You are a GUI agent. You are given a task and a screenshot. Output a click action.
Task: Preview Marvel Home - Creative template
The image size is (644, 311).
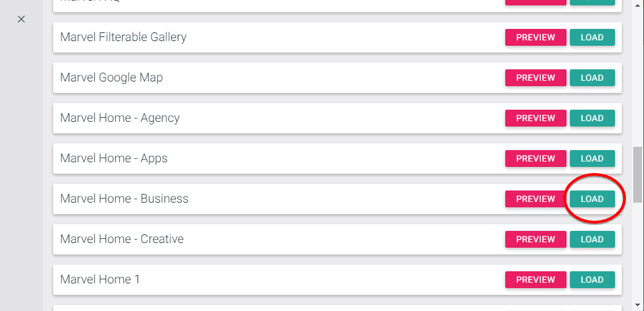click(x=536, y=240)
